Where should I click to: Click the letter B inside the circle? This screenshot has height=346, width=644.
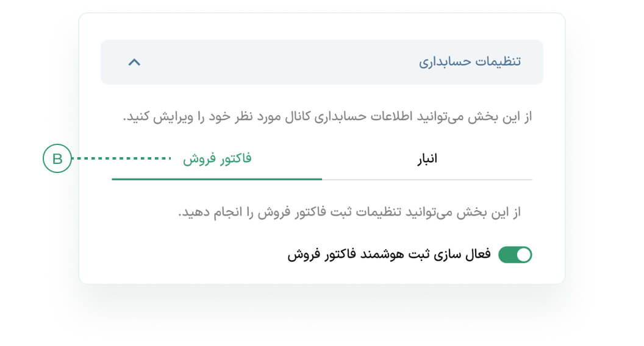click(57, 159)
